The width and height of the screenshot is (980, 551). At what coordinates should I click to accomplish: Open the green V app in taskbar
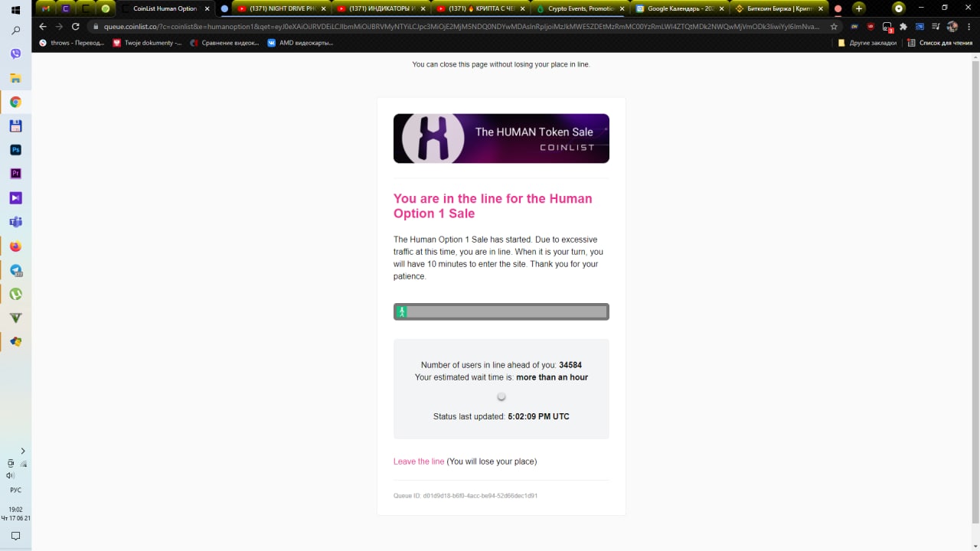(15, 318)
